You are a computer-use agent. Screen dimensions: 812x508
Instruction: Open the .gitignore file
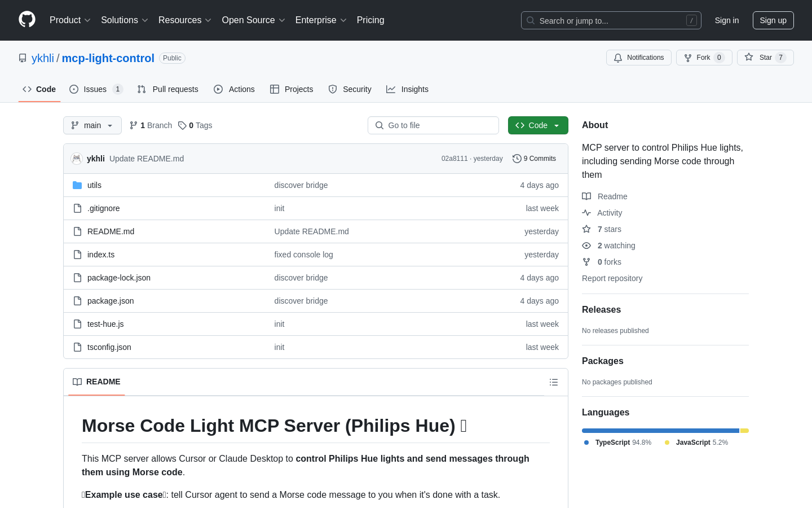click(103, 208)
